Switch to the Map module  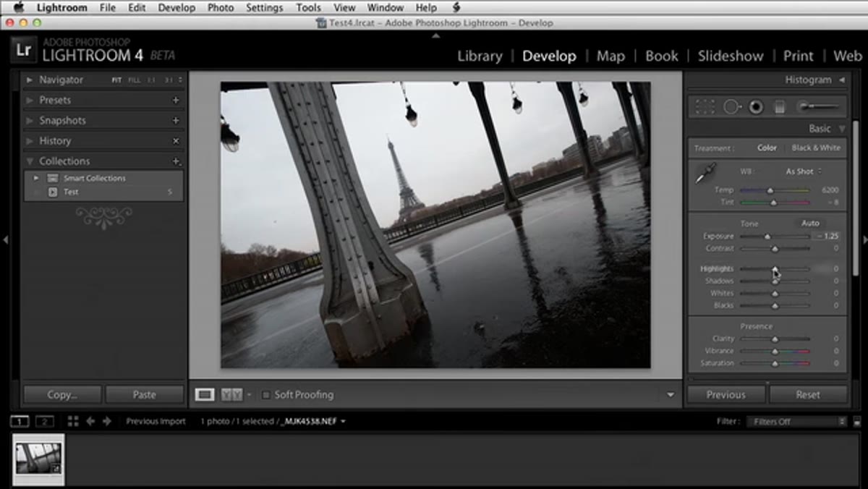click(610, 56)
